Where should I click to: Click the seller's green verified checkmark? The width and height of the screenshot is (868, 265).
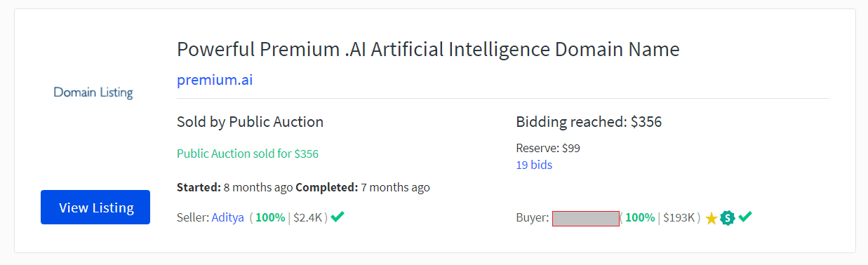pyautogui.click(x=338, y=217)
